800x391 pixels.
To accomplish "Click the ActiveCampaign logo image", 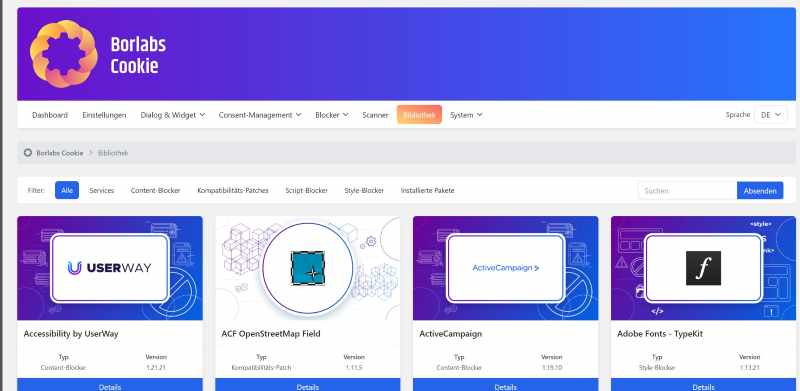I will pos(506,268).
